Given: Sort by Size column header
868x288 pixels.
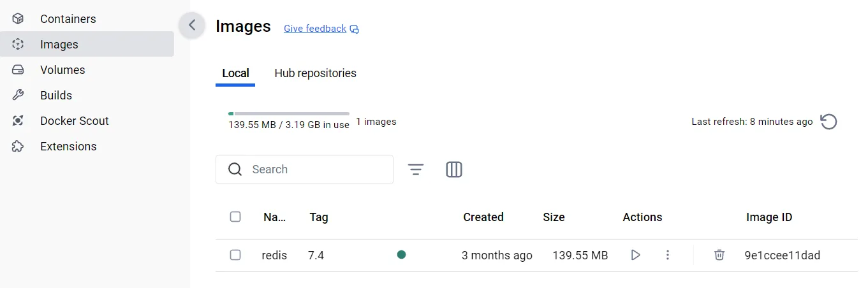Looking at the screenshot, I should pyautogui.click(x=554, y=217).
